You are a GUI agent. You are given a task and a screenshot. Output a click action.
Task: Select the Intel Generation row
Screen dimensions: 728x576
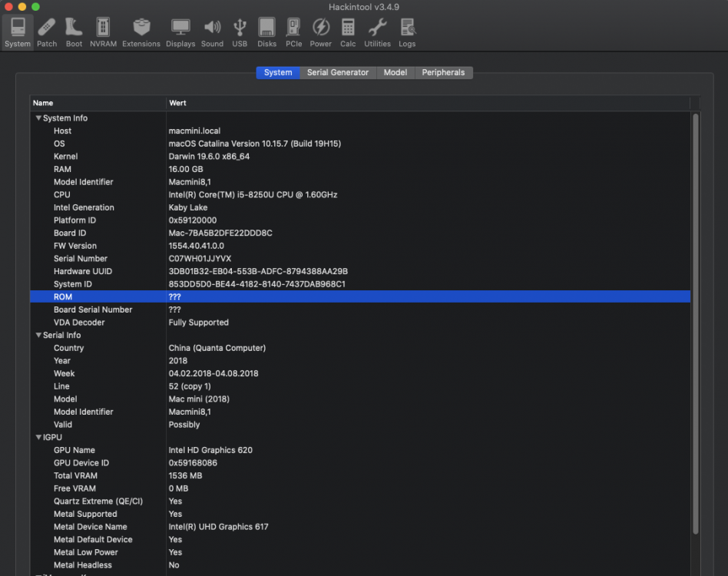point(360,207)
